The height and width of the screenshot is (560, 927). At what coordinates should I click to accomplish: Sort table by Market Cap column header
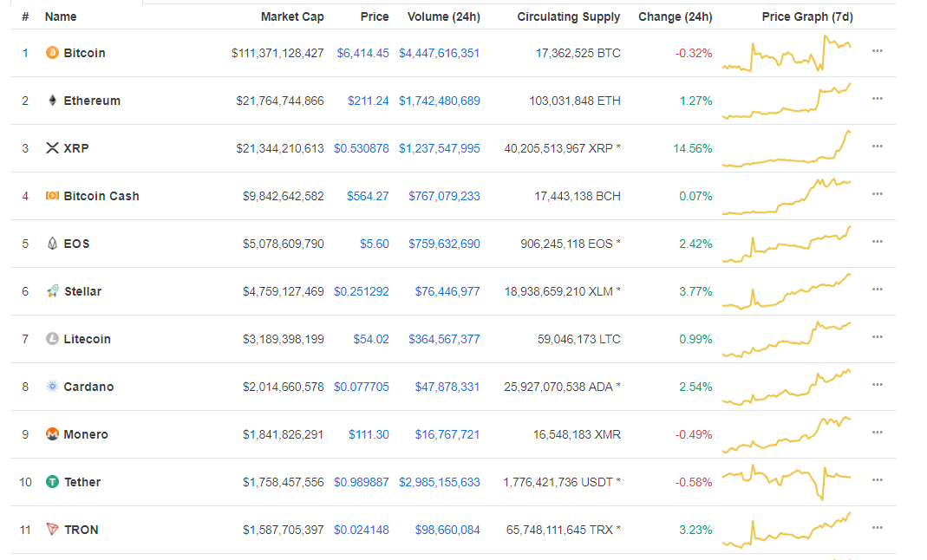[x=292, y=16]
